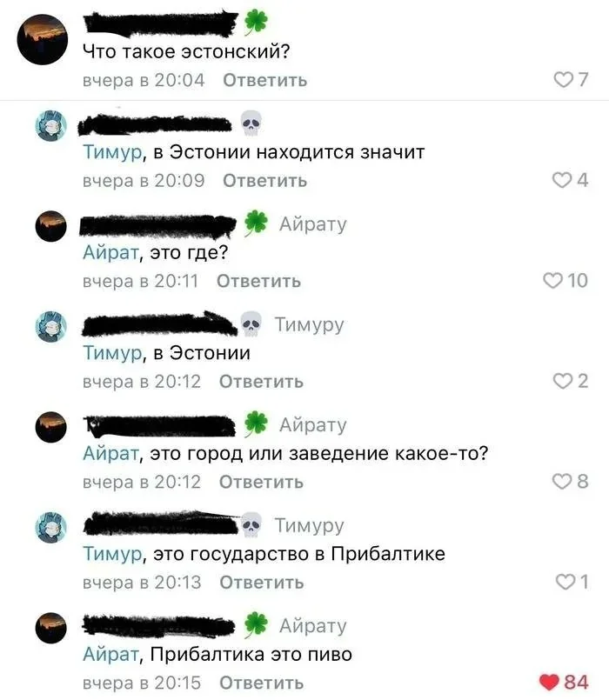Like the comment 'Что такое эстонский?'
Screen dimensions: 609x700
point(563,80)
